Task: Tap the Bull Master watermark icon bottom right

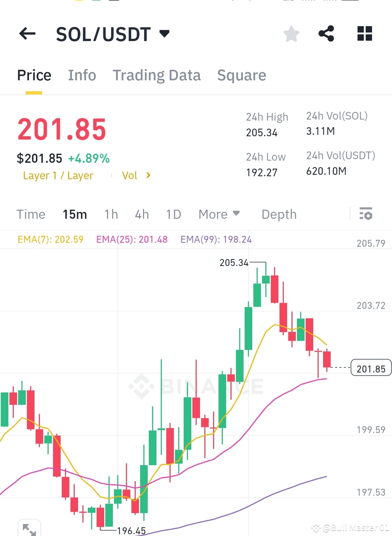Action: (x=317, y=528)
